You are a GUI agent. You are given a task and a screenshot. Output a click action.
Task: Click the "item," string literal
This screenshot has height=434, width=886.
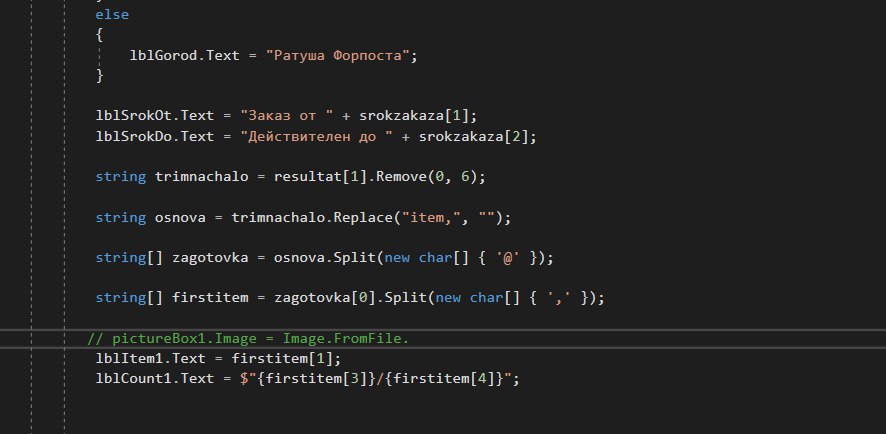click(432, 218)
